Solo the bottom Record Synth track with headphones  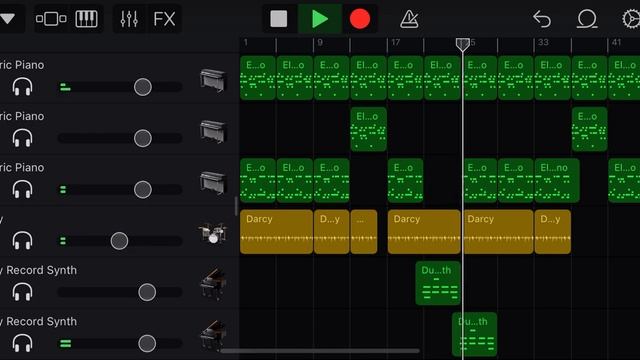(x=22, y=343)
